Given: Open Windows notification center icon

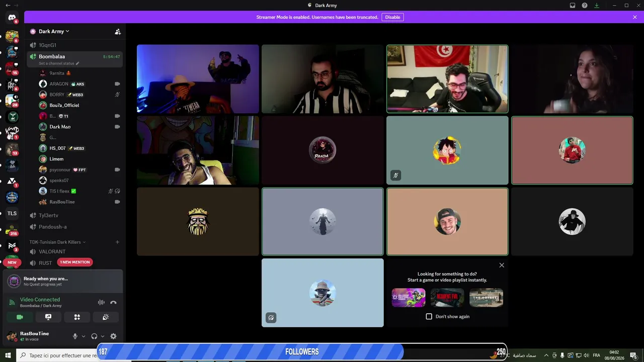Looking at the screenshot, I should [633, 355].
